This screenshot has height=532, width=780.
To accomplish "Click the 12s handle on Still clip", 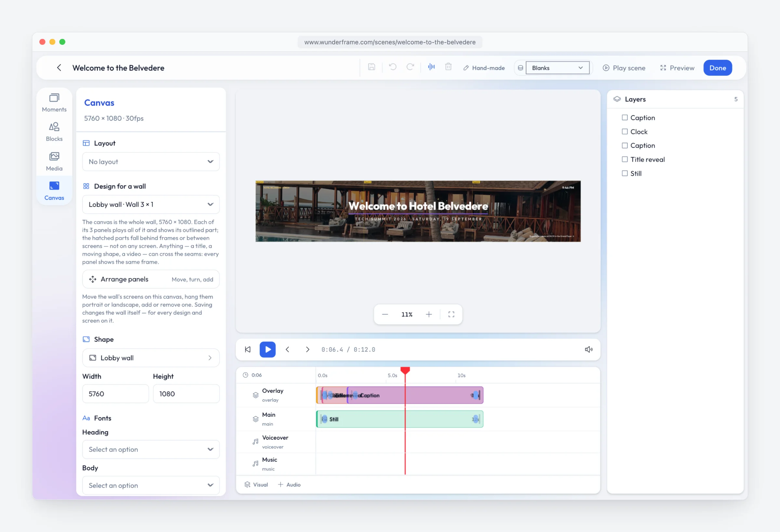I will tap(475, 419).
